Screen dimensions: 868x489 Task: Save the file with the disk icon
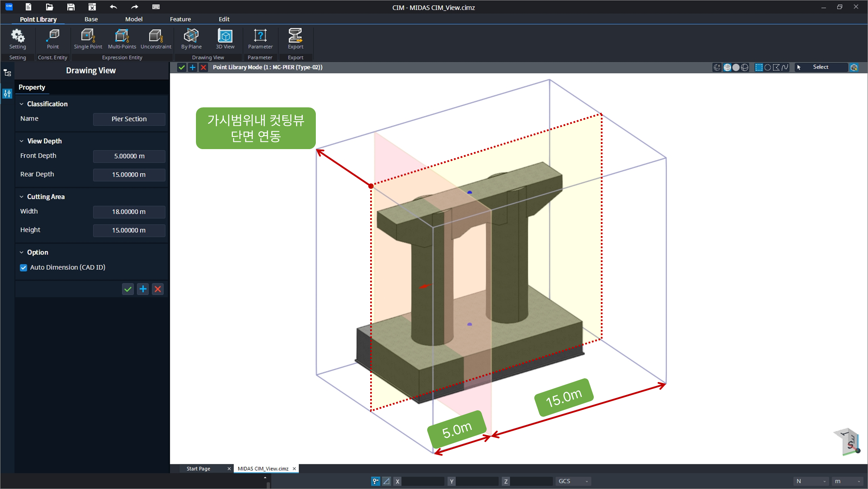point(71,7)
